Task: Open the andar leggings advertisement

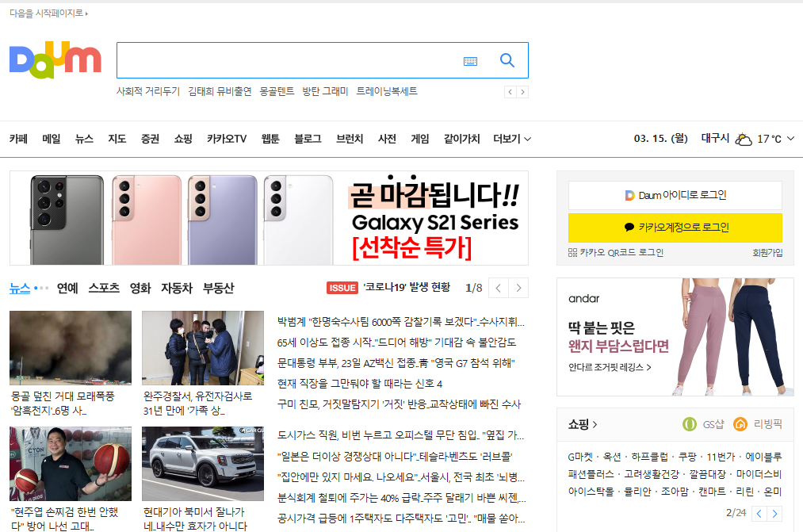Action: pyautogui.click(x=675, y=337)
